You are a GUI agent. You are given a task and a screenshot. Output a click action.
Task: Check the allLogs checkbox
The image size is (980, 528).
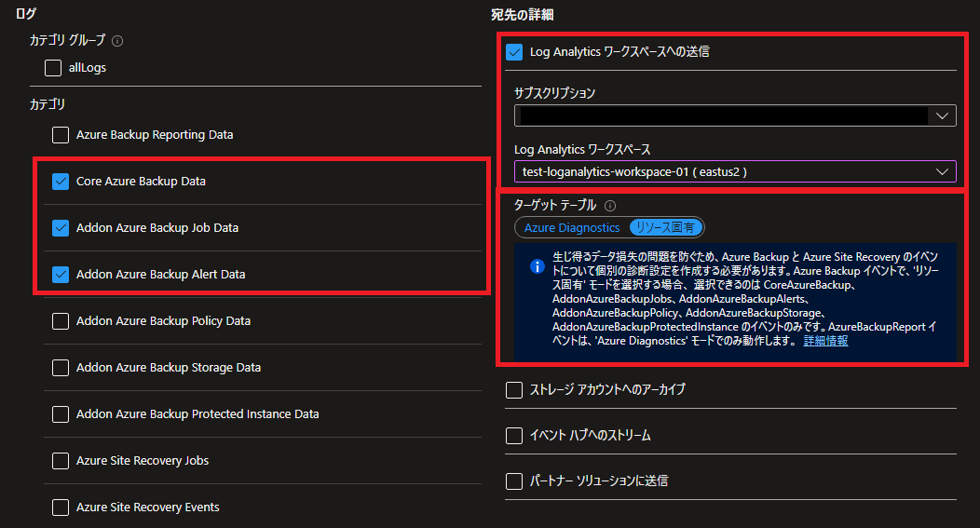coord(53,67)
